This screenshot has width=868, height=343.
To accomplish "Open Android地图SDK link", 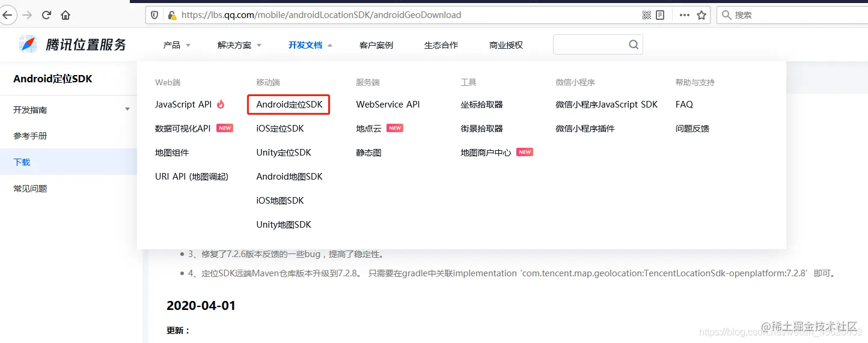I will [289, 177].
